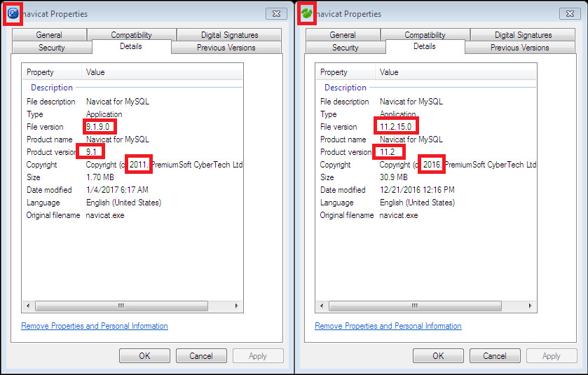Screen dimensions: 588x375
Task: Click Value column header in right window
Action: coord(456,72)
